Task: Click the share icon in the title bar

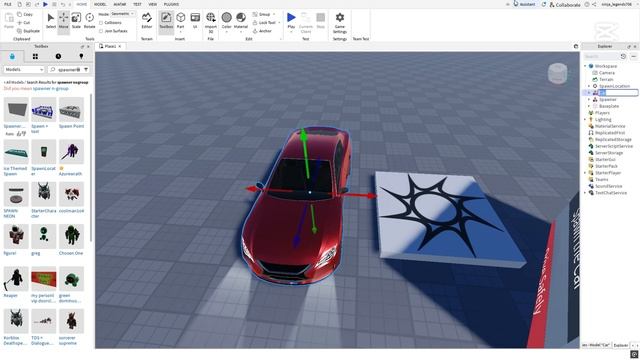Action: (x=594, y=4)
